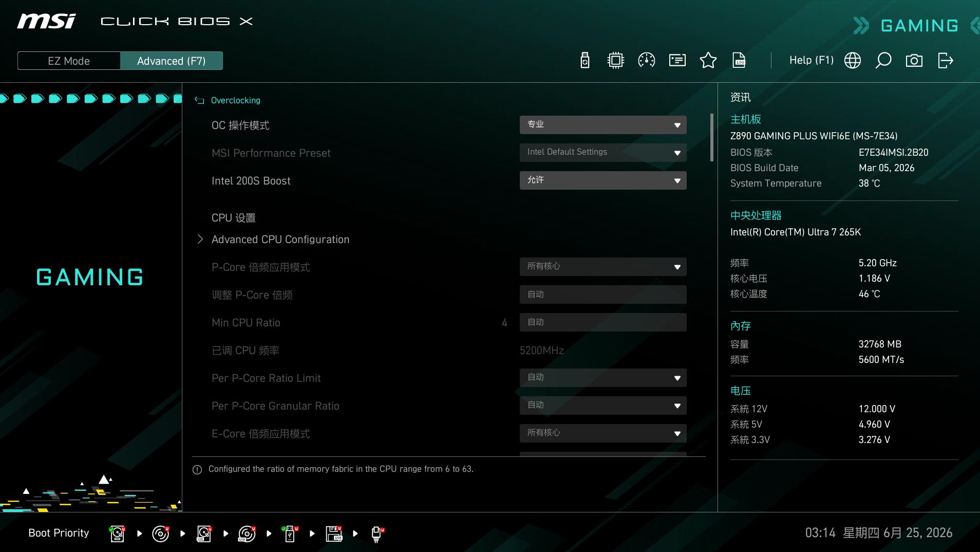Open the Per P-Core Ratio Limit dropdown
Viewport: 980px width, 552px height.
pos(603,378)
